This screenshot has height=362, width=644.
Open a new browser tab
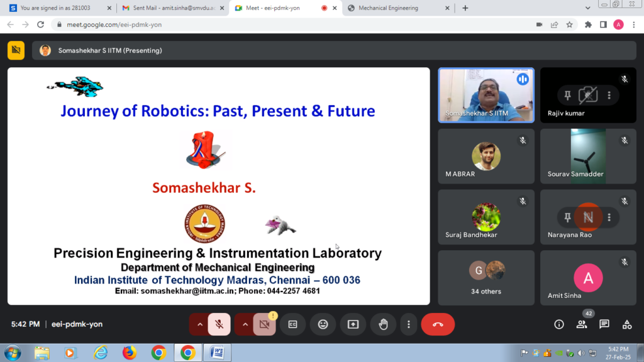pos(465,8)
